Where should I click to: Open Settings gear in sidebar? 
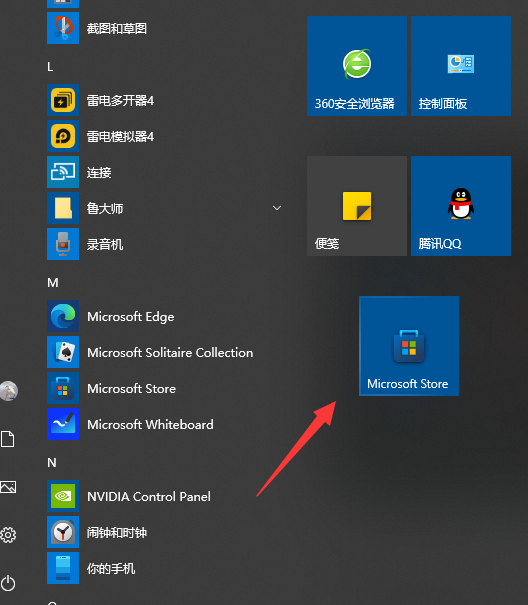8,535
